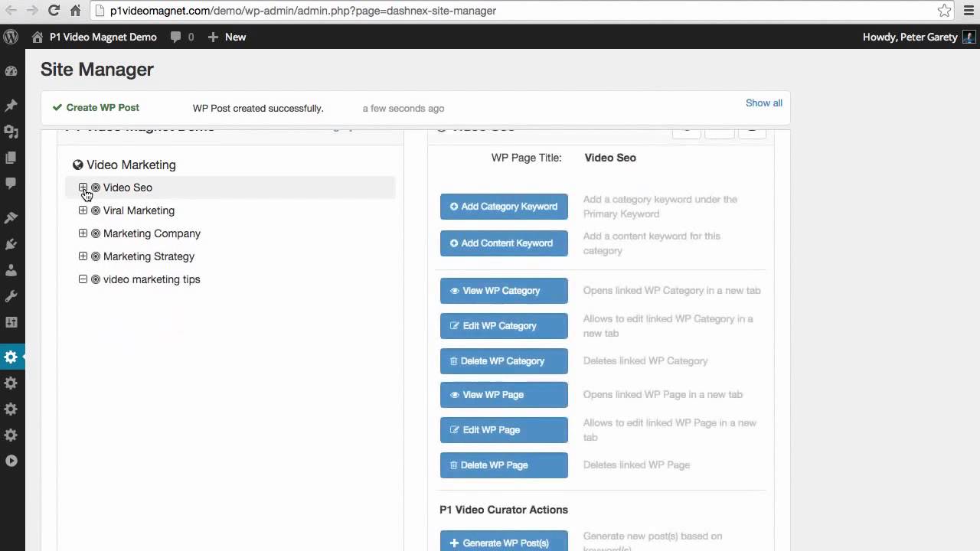Viewport: 980px width, 551px height.
Task: Expand the Marketing Company tree node
Action: pos(83,233)
